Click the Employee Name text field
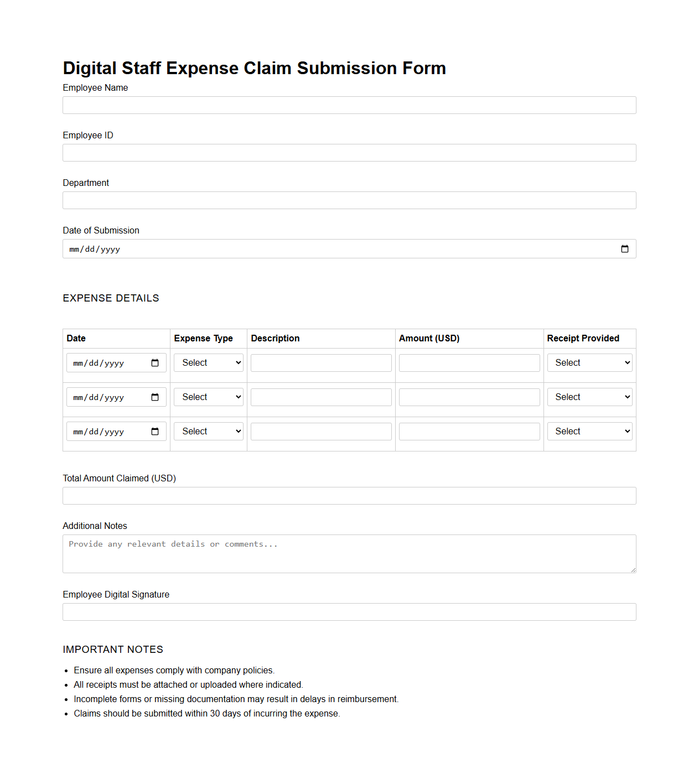699x784 pixels. (349, 105)
